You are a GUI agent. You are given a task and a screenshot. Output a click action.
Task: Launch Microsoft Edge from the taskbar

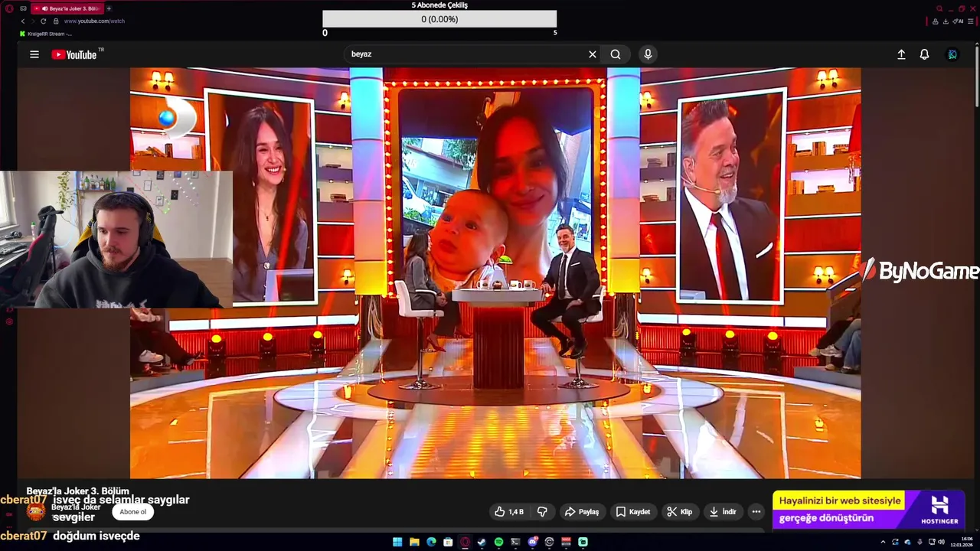pos(431,542)
